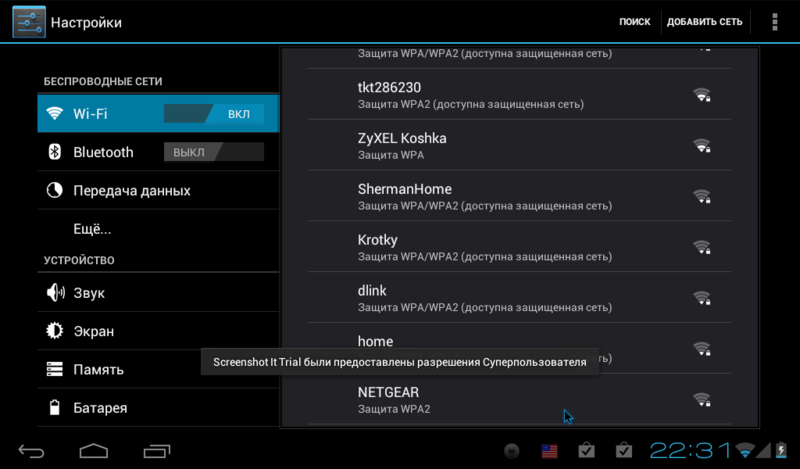Click the Передача данных usage icon
The width and height of the screenshot is (800, 469).
pos(55,190)
